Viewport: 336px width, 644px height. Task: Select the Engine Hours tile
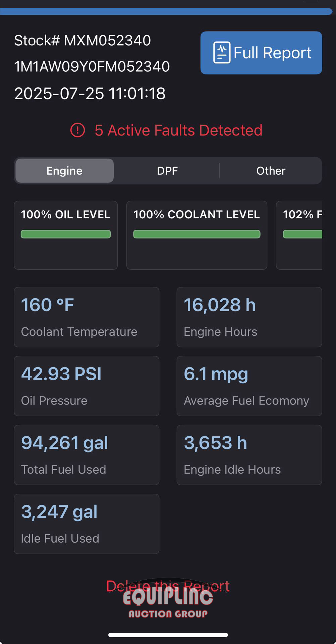(249, 317)
